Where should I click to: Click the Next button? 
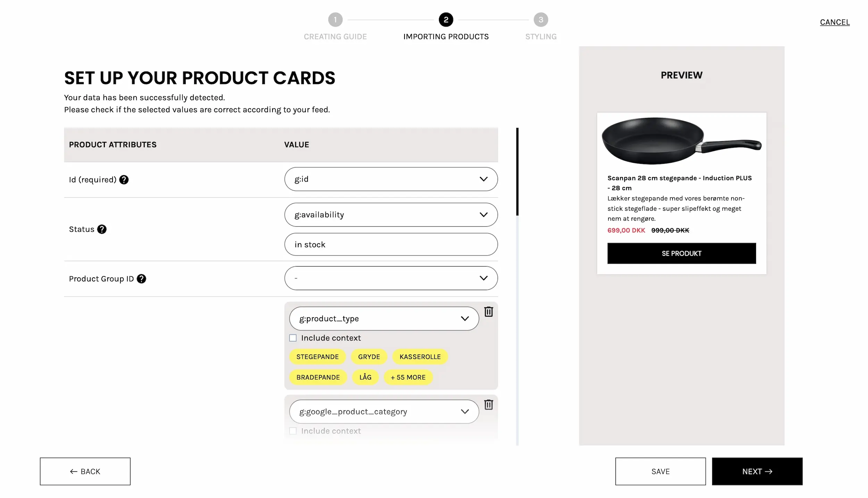(x=757, y=471)
